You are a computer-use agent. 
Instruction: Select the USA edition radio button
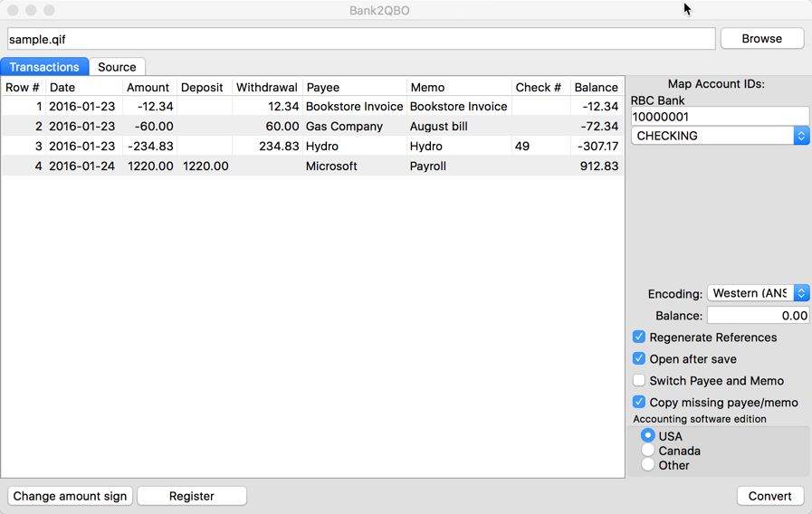tap(647, 435)
